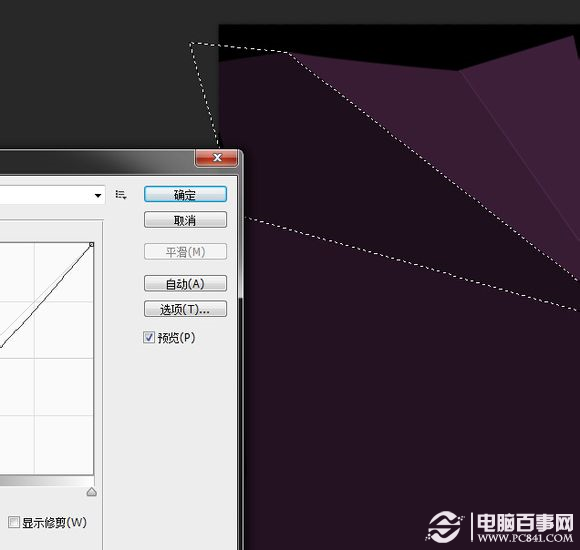Click the watermark swirl logo icon
Image resolution: width=580 pixels, height=550 pixels.
(445, 527)
